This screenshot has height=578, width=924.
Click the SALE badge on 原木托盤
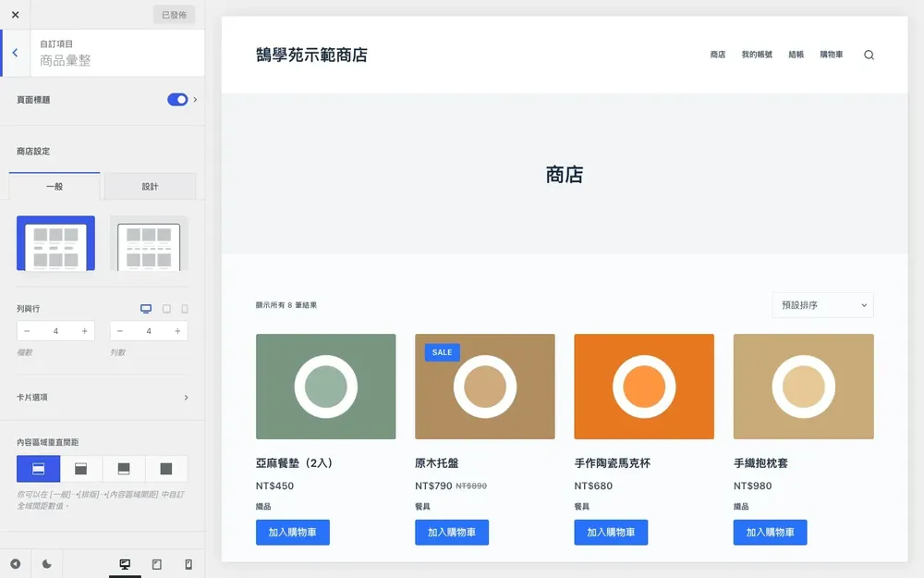pos(442,352)
